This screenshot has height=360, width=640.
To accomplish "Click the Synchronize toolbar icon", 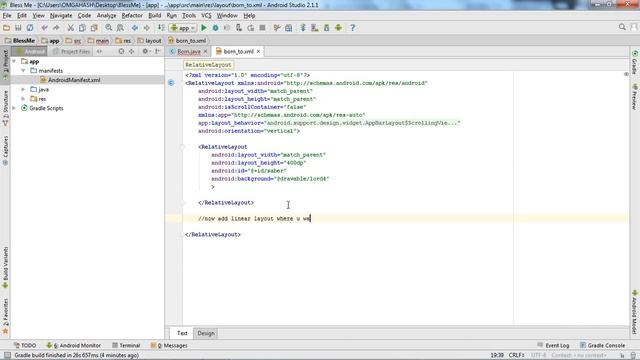I will 30,28.
